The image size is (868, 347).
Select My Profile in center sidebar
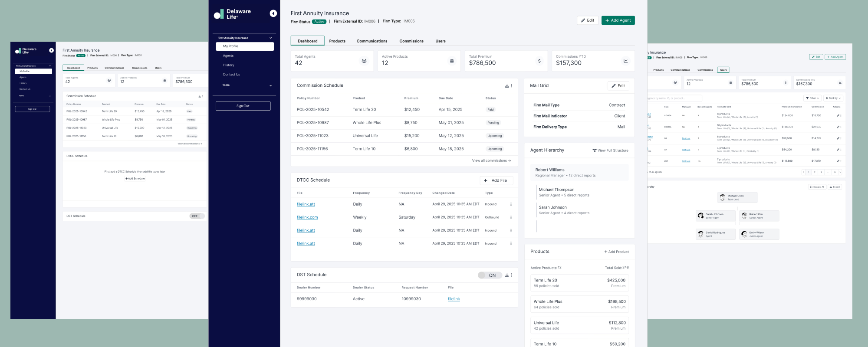coord(245,46)
